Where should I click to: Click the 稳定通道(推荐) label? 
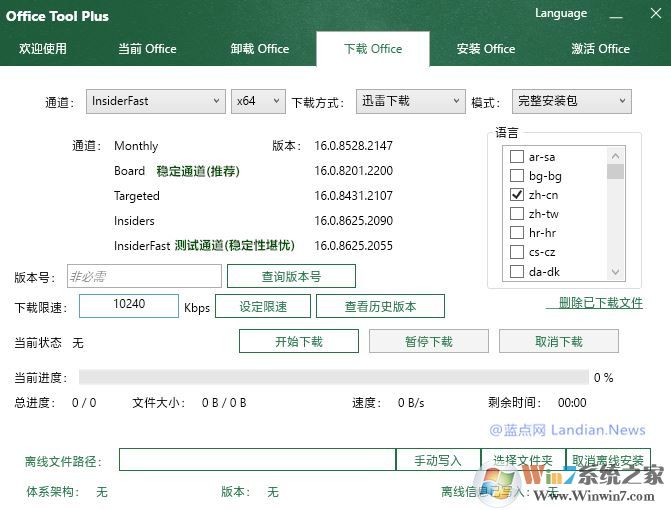[198, 171]
